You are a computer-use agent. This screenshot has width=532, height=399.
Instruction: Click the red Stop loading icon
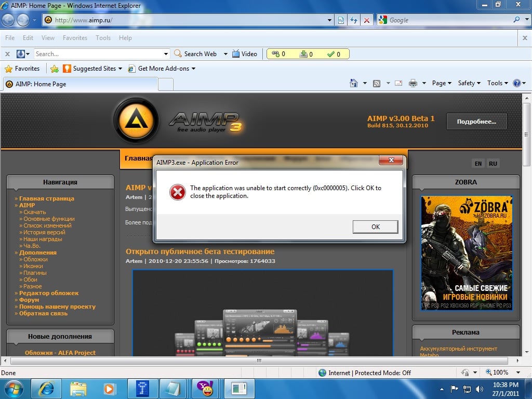pos(367,20)
